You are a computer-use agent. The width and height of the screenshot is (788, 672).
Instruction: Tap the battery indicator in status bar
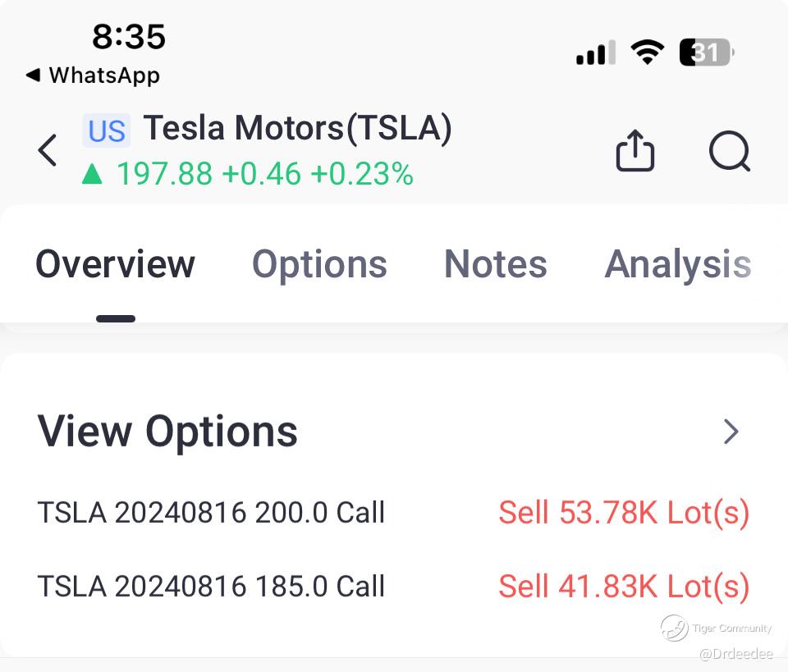click(706, 53)
